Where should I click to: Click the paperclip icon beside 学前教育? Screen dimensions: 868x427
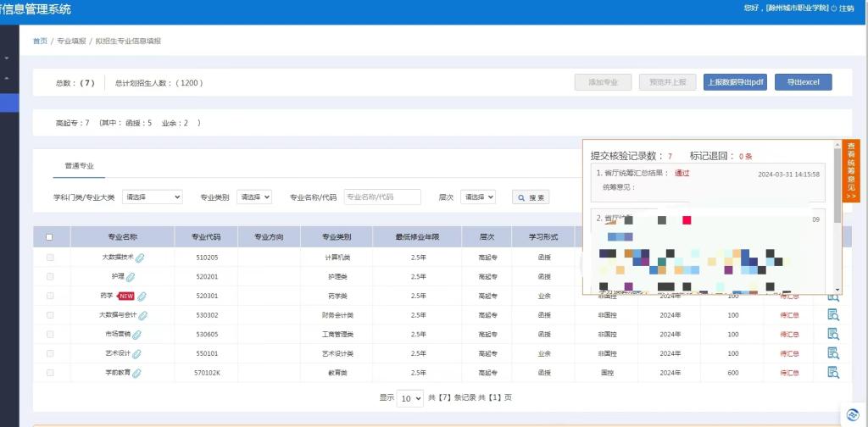tap(136, 373)
